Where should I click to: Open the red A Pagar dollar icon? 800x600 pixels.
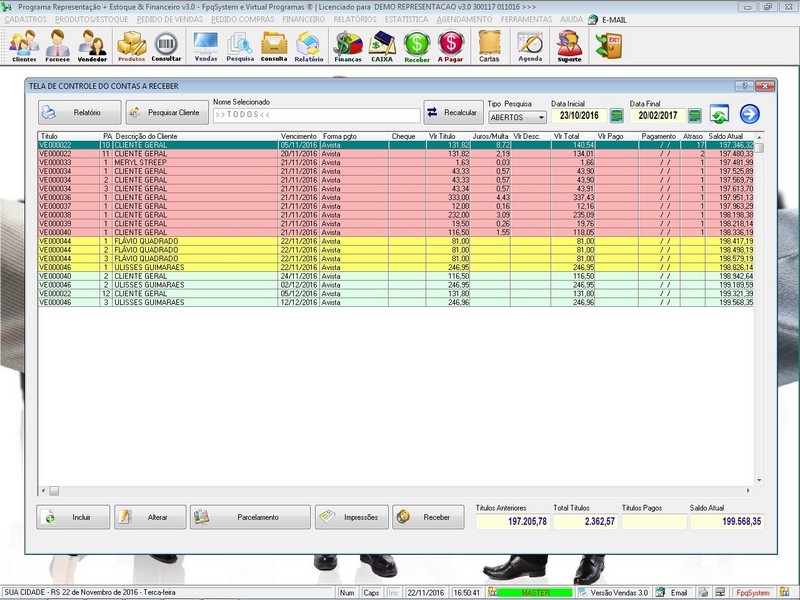451,46
